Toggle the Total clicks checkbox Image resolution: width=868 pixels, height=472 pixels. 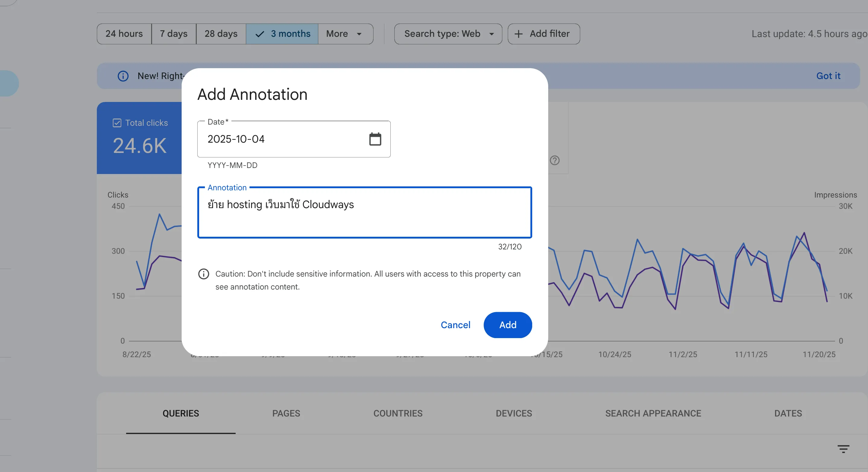point(116,123)
